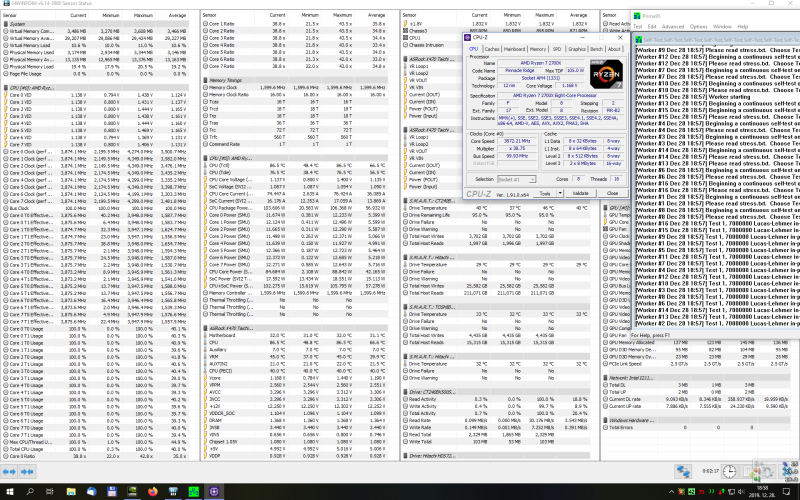Open the Test menu in Prime95
800x500 pixels.
(x=638, y=27)
